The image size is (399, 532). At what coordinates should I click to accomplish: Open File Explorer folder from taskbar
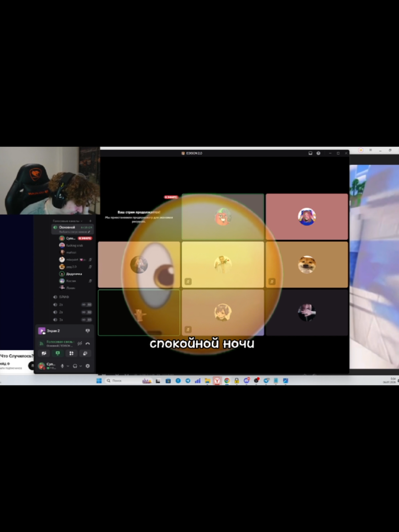[x=207, y=381]
